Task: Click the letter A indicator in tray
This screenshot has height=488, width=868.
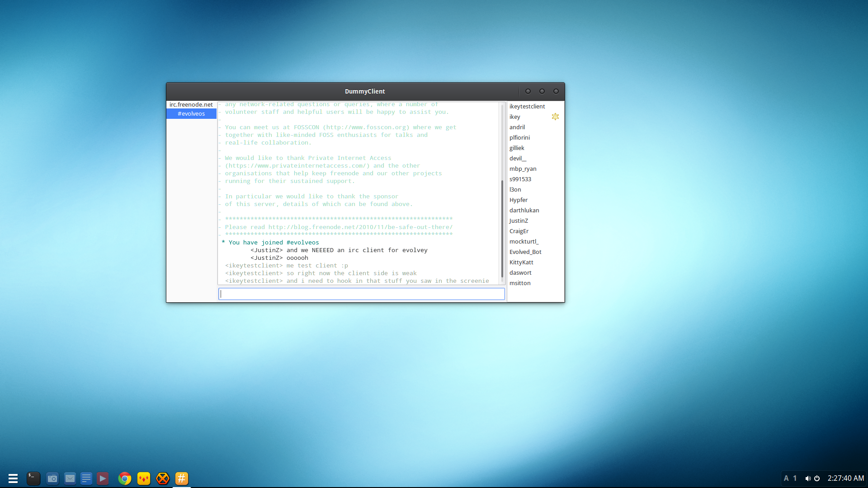Action: pyautogui.click(x=786, y=478)
